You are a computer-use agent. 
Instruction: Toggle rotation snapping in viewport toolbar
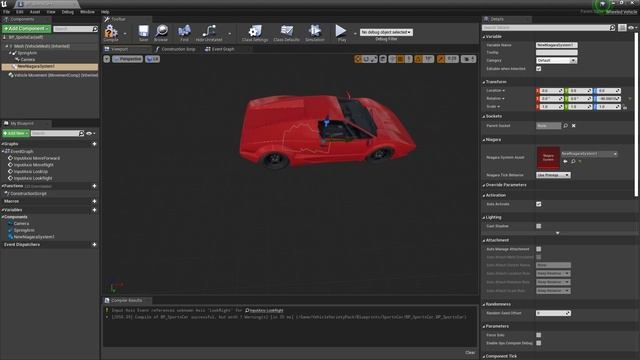418,59
